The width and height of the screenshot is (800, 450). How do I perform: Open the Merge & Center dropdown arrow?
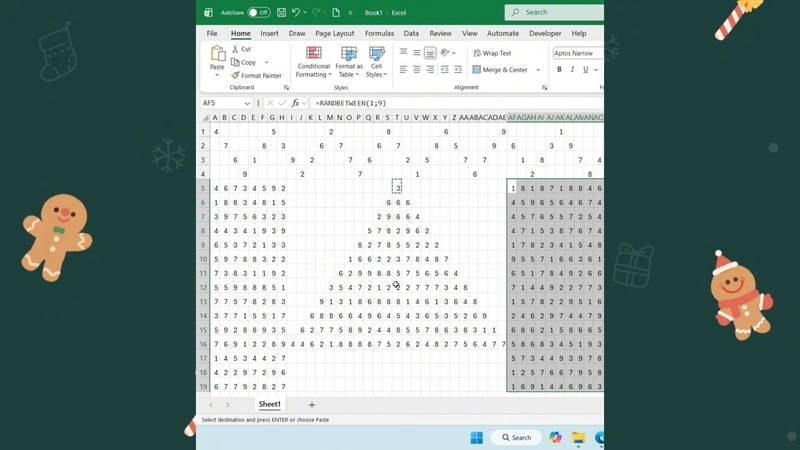click(538, 70)
